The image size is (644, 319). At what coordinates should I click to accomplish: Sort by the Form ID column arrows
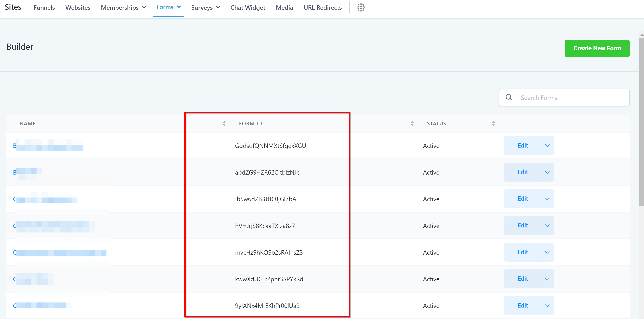[x=412, y=123]
